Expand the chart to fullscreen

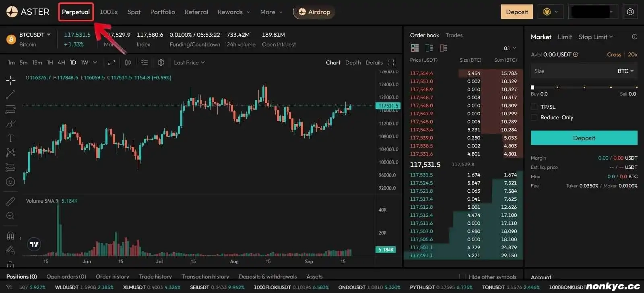coord(390,62)
